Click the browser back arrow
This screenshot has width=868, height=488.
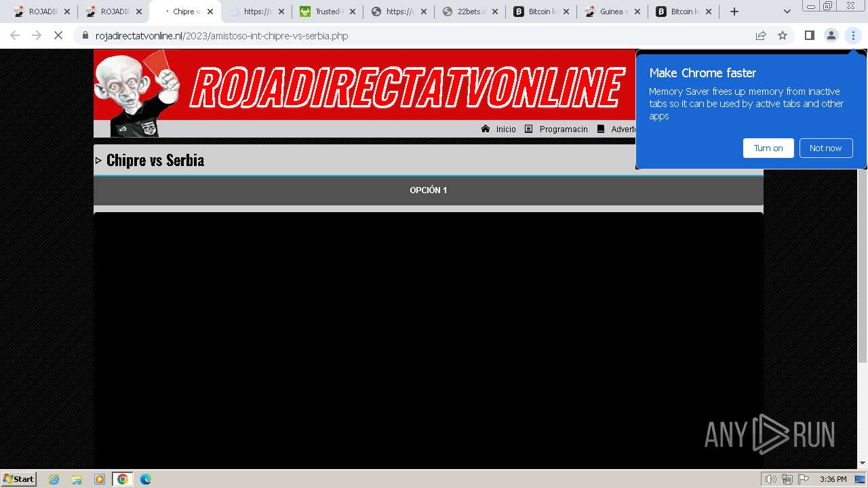pyautogui.click(x=15, y=35)
